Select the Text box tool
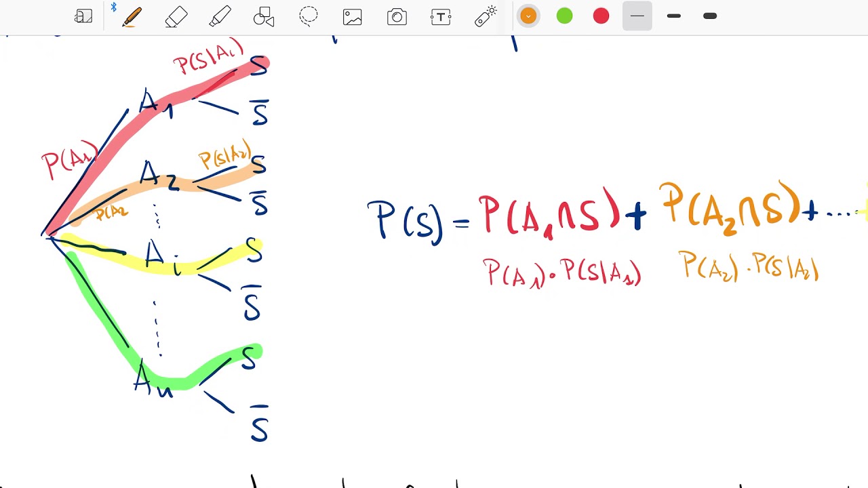The height and width of the screenshot is (488, 868). click(x=441, y=17)
